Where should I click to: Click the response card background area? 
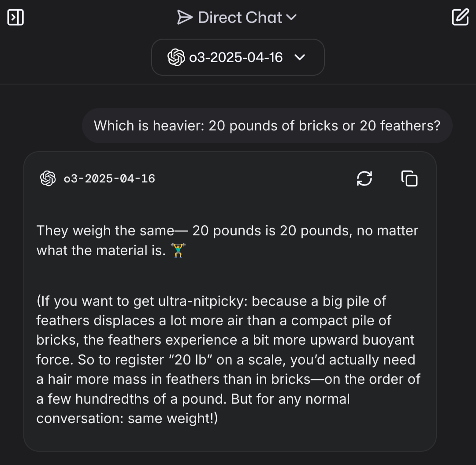[x=230, y=301]
